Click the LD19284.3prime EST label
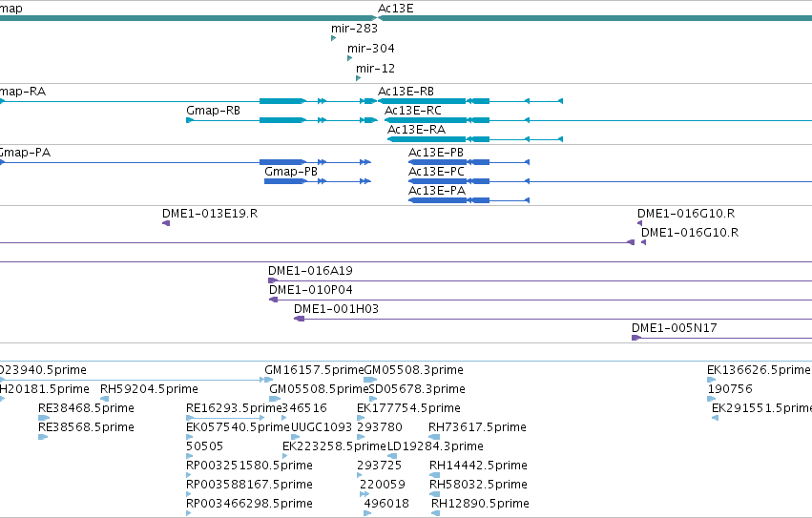Screen dimensions: 812x518 click(x=435, y=446)
